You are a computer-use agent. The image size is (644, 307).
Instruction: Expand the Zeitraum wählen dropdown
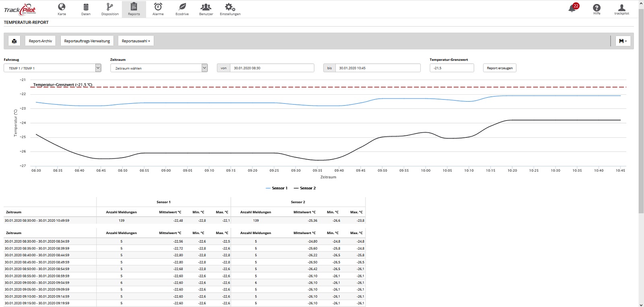(x=159, y=68)
